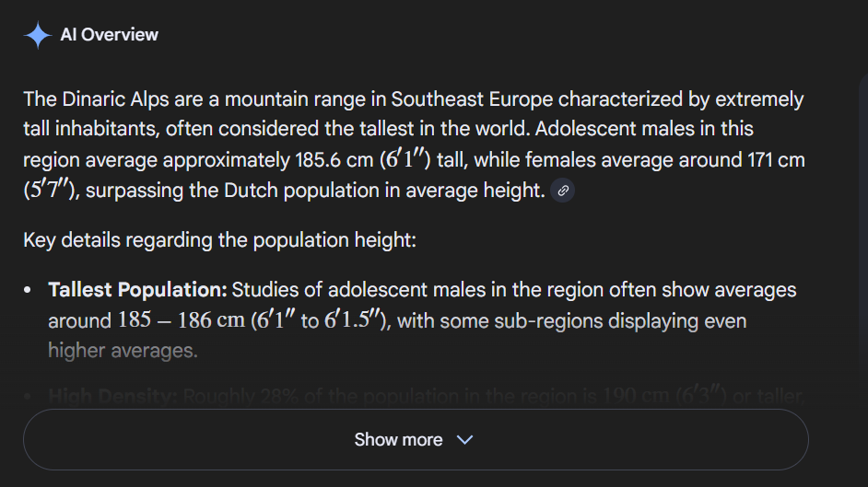Click the "185.6 cm" height value

(x=333, y=160)
